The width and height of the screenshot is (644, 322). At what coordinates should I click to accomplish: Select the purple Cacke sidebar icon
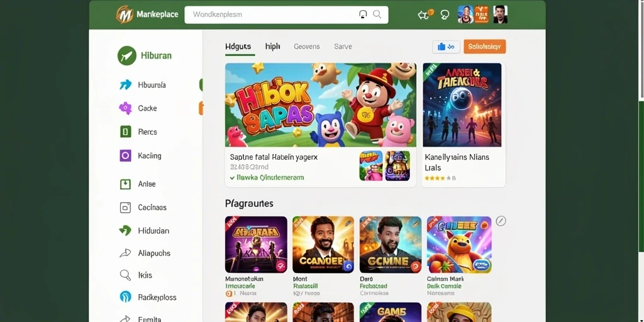tap(125, 108)
